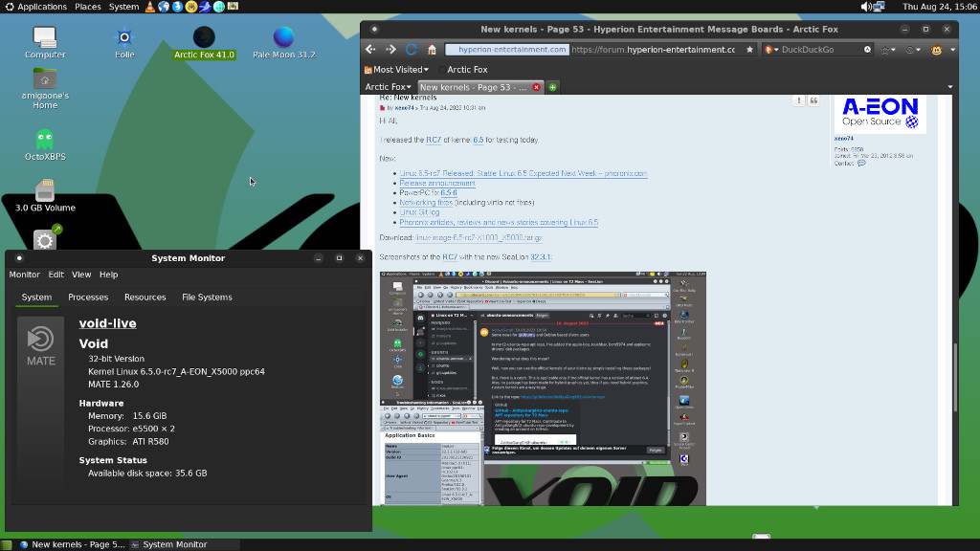
Task: Open the list all tabs dropdown
Action: pyautogui.click(x=950, y=87)
